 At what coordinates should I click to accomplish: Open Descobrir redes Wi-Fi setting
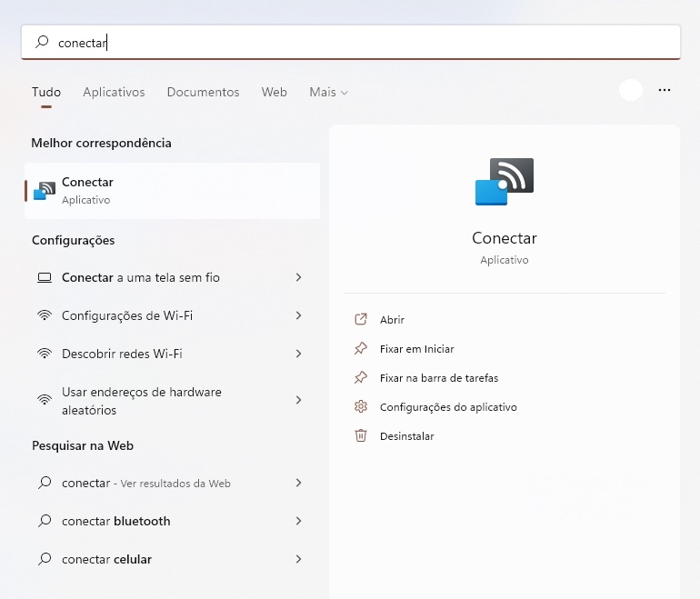point(173,354)
